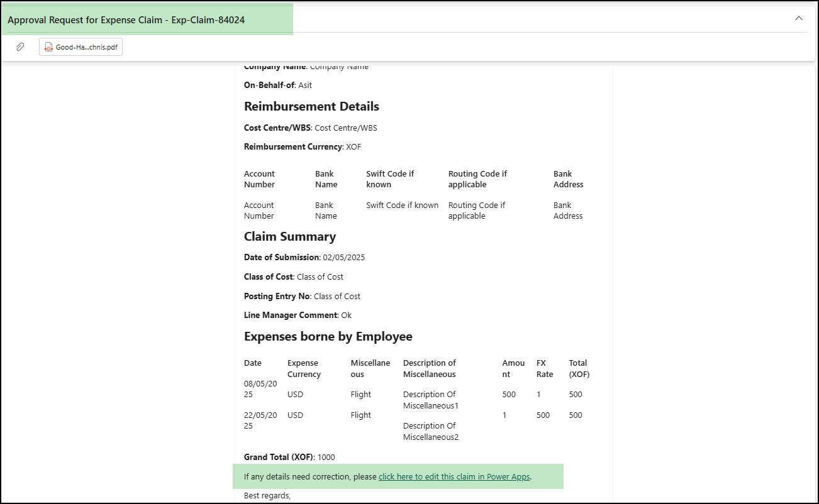Select the "Expenses borne by Employee" heading

point(328,336)
